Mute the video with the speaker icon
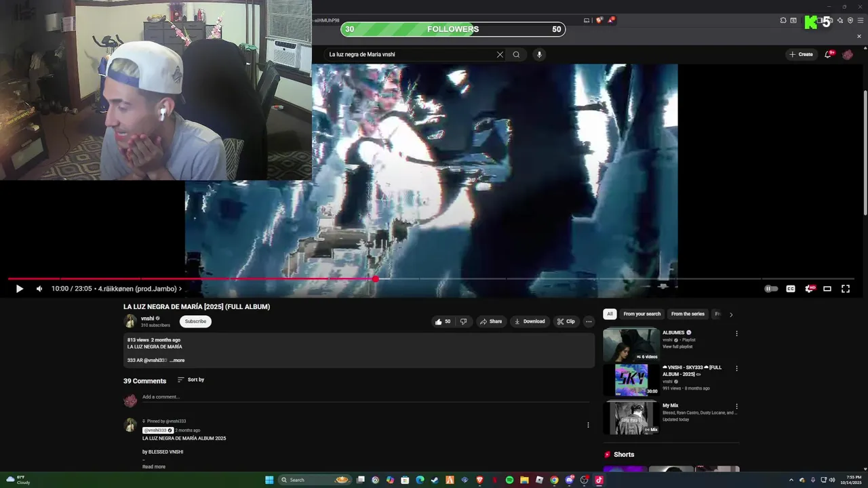This screenshot has width=868, height=488. point(39,289)
